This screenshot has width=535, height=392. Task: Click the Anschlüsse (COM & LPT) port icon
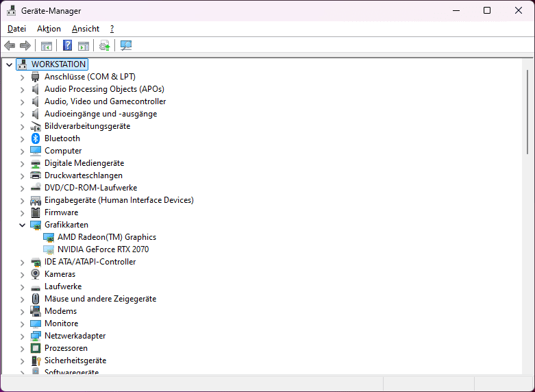click(x=36, y=77)
